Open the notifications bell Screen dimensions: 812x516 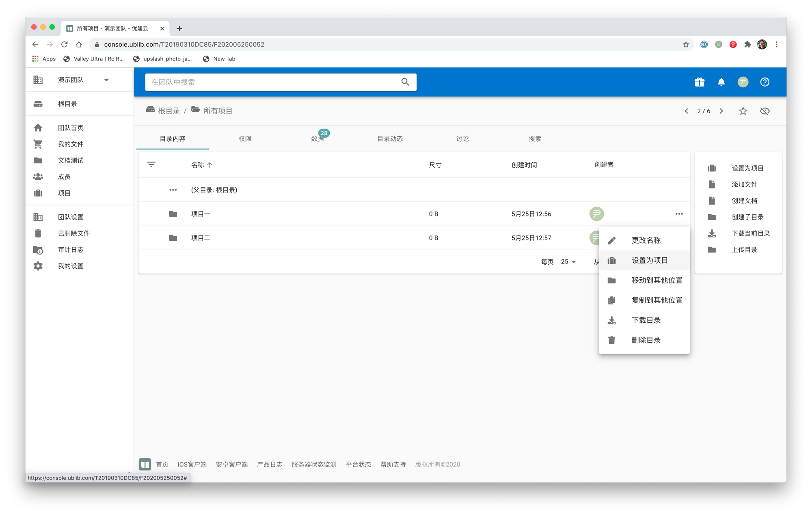[x=721, y=82]
